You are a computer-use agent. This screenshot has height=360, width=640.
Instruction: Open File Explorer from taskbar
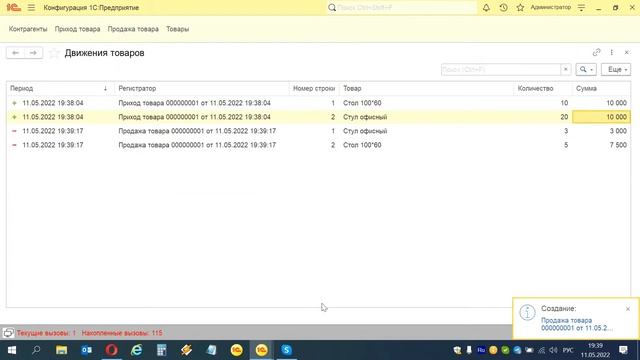[x=62, y=350]
